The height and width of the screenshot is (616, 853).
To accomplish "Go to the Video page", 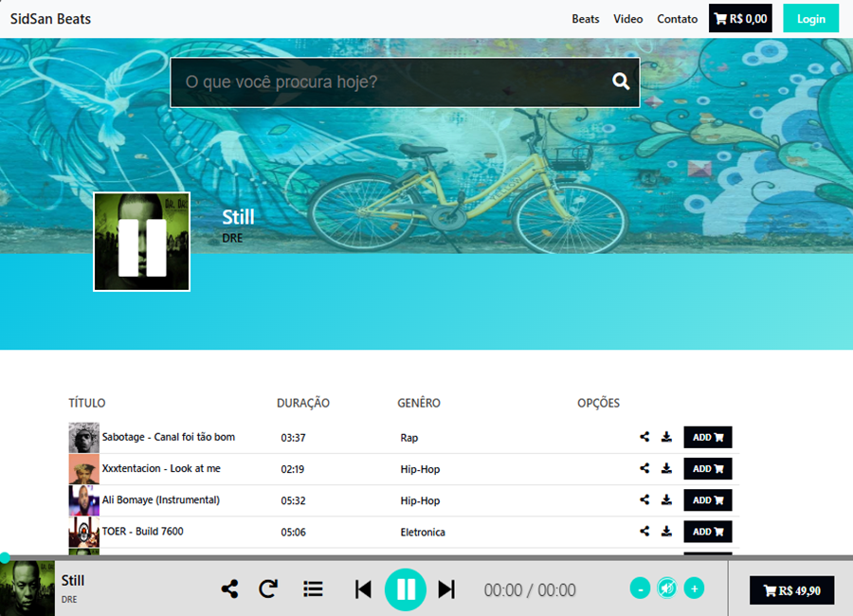I will coord(627,19).
